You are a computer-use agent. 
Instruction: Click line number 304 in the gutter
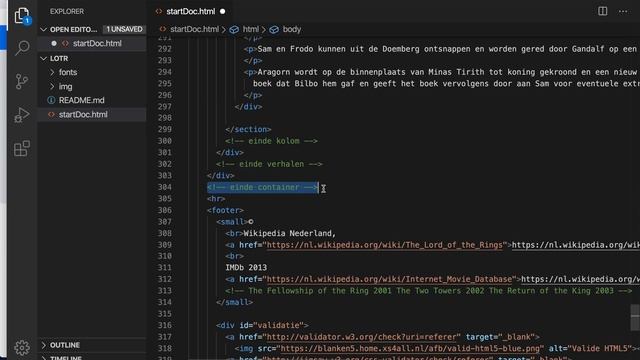164,187
